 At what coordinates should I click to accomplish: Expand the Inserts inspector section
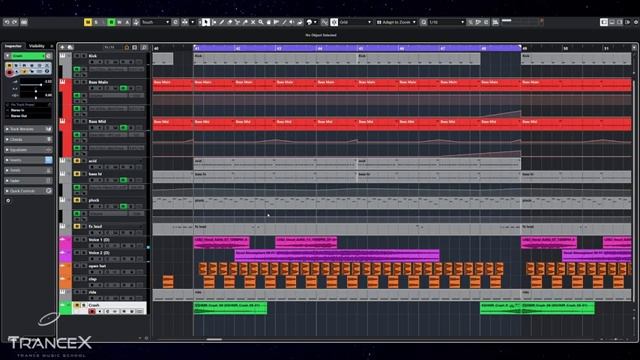pos(28,160)
